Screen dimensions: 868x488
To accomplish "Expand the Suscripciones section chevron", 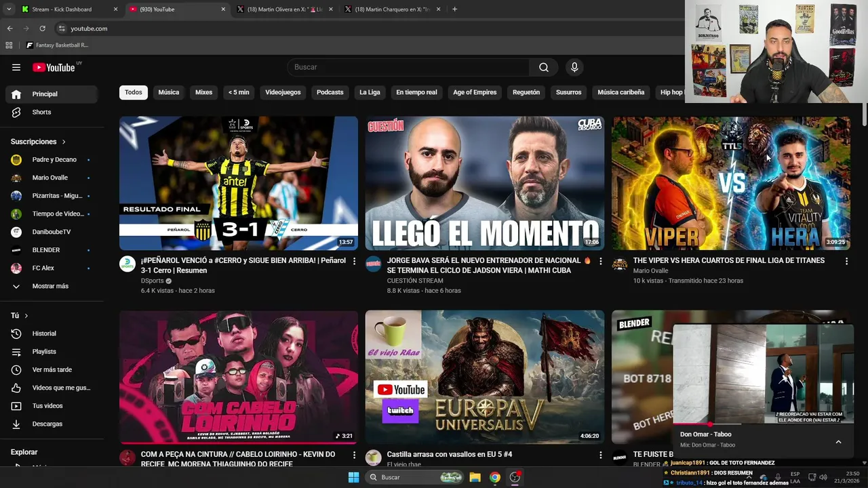I will click(64, 142).
